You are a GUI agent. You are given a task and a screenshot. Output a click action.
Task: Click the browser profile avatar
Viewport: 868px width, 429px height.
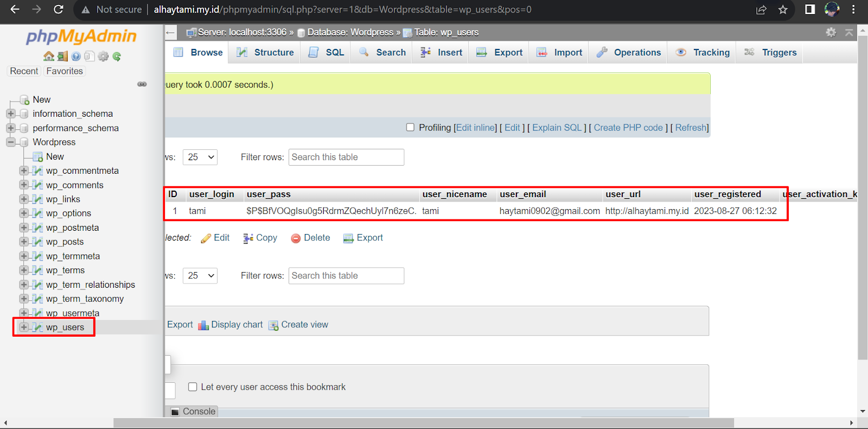(x=832, y=9)
